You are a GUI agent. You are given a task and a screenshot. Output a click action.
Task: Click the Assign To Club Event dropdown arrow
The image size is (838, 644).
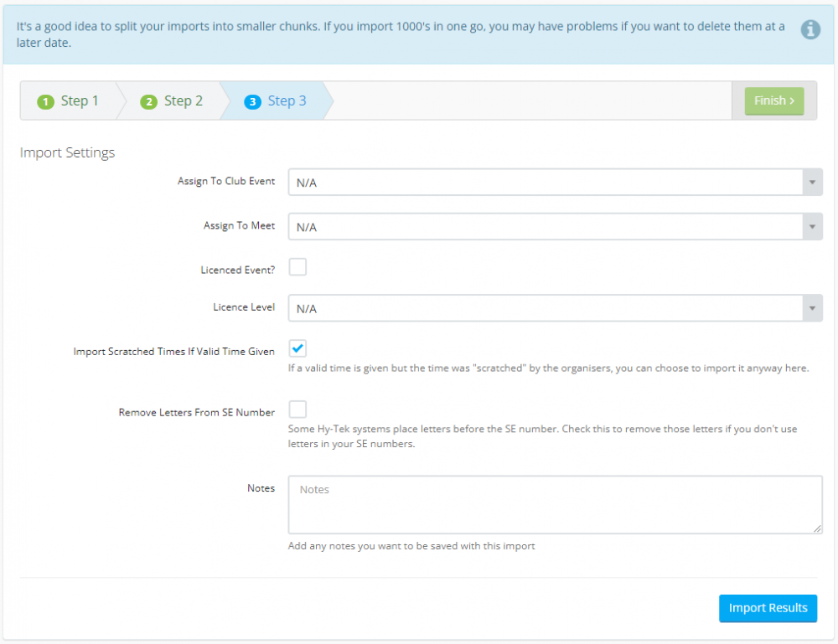[x=811, y=182]
